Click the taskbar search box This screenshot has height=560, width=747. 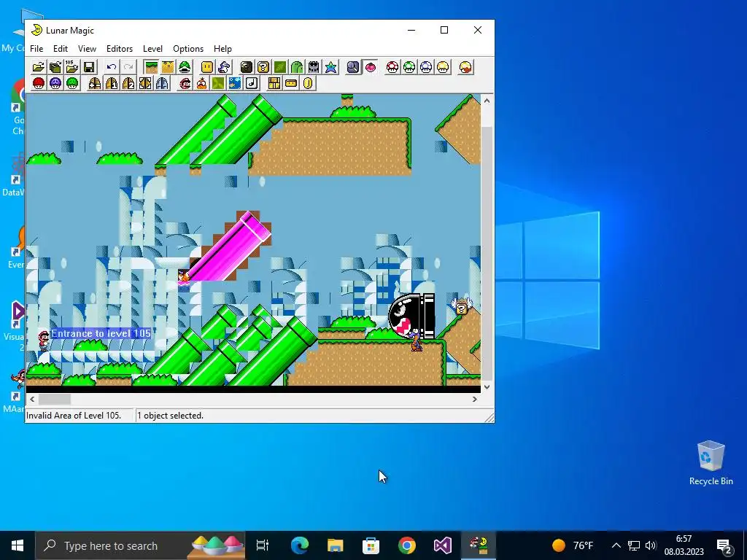pos(140,545)
